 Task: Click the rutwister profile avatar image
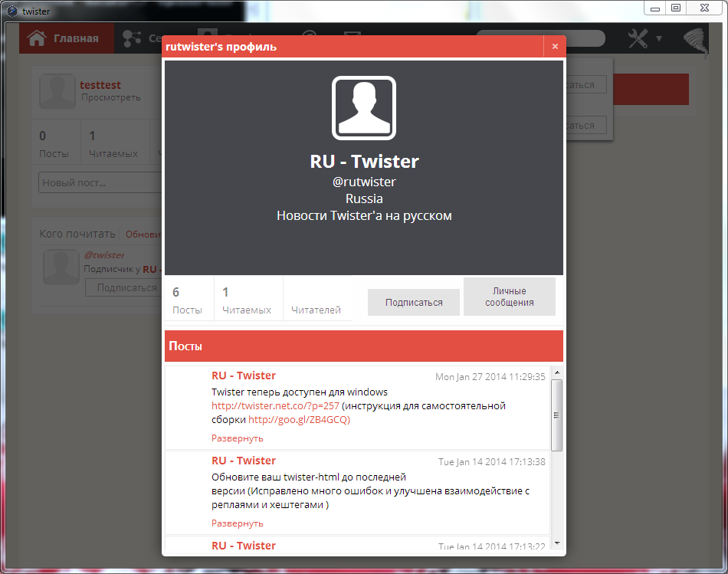point(364,108)
